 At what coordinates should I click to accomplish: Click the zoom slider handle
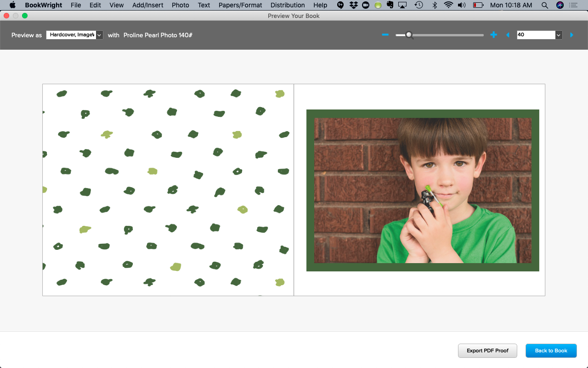pyautogui.click(x=409, y=35)
